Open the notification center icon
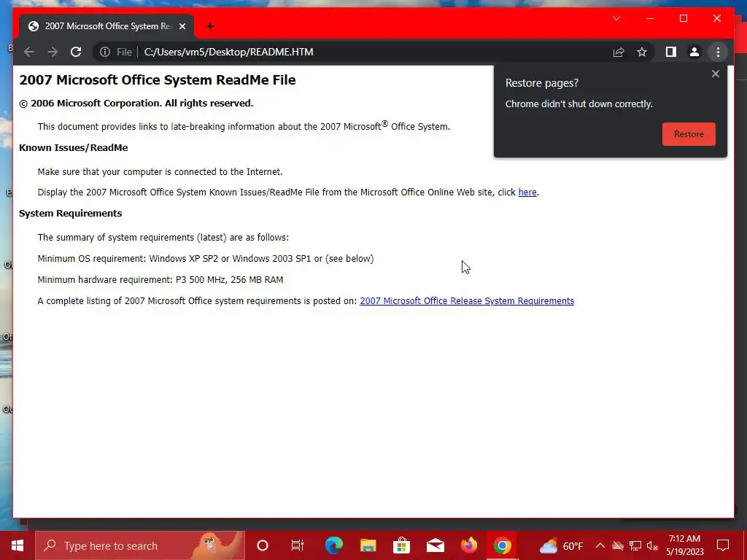 coord(723,545)
